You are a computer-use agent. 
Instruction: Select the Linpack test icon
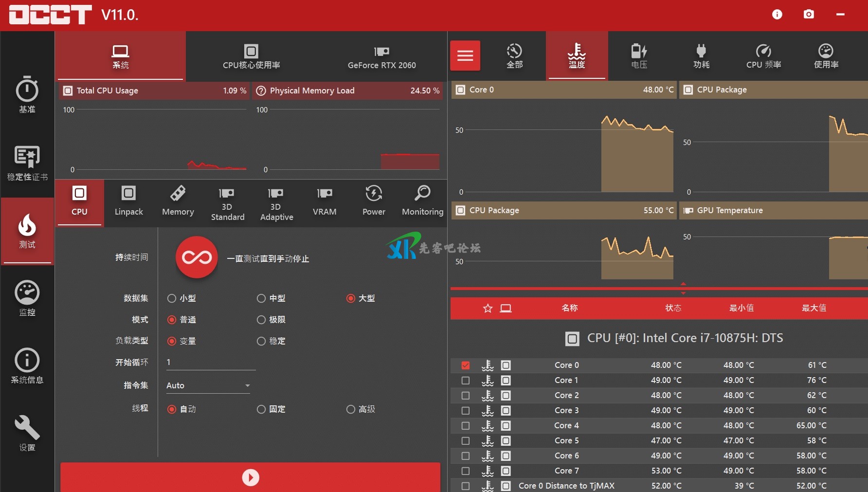tap(128, 200)
